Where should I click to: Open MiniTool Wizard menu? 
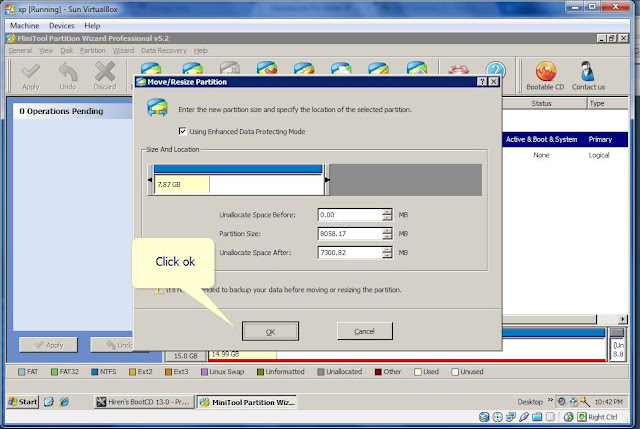click(x=123, y=51)
